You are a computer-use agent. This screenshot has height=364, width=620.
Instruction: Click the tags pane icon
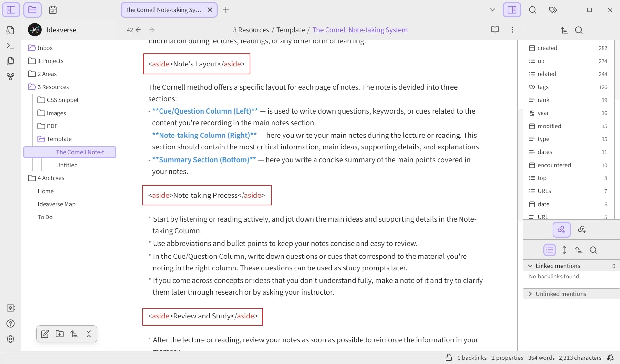tap(553, 10)
